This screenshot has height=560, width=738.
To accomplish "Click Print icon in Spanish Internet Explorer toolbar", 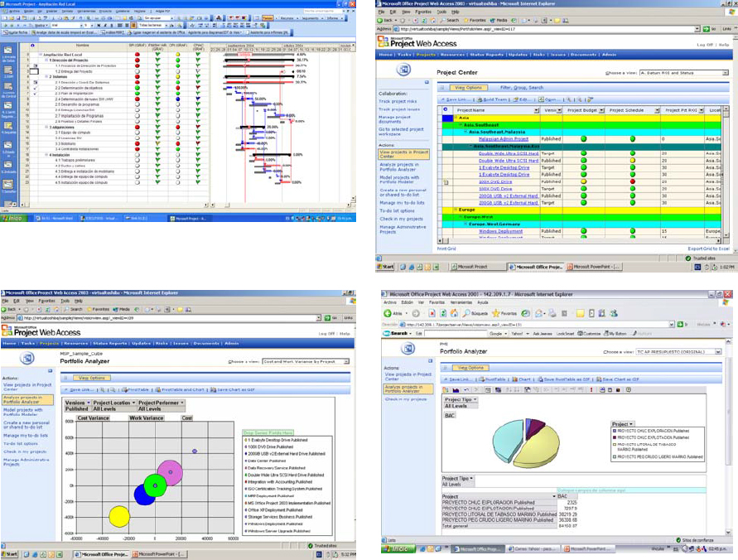I will pyautogui.click(x=552, y=313).
